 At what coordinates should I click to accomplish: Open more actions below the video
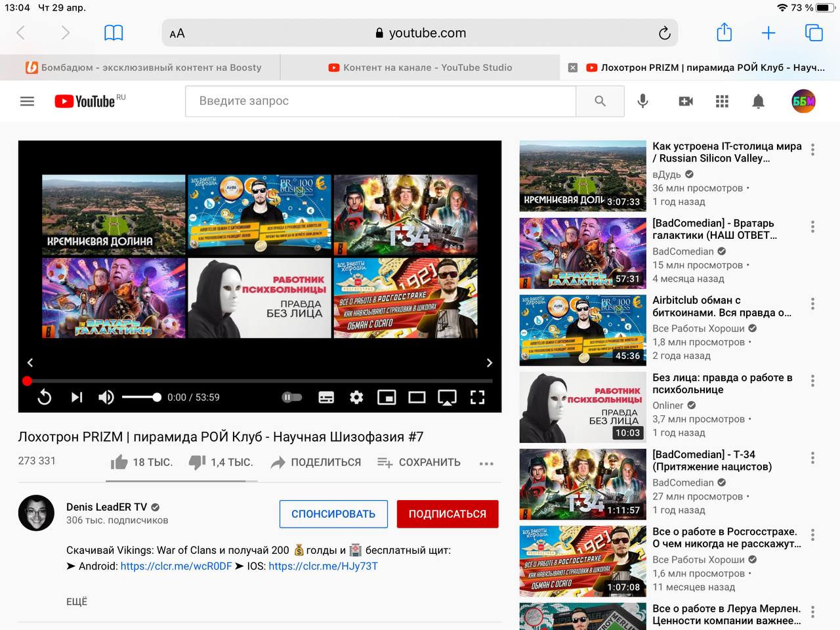point(486,463)
